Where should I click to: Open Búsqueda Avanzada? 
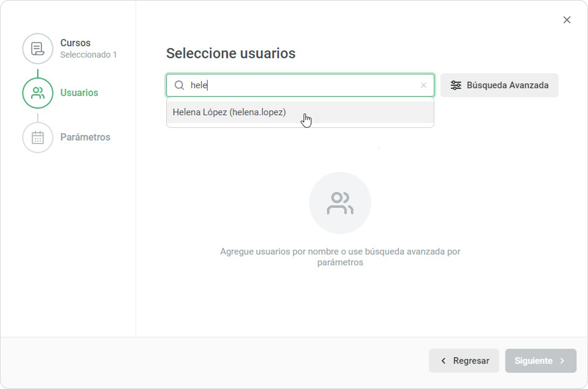click(507, 85)
